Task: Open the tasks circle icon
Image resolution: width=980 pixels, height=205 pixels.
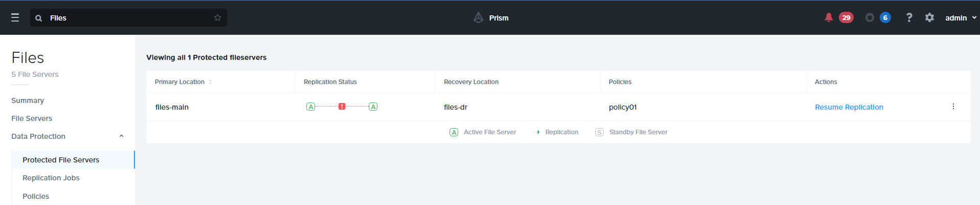Action: pos(870,17)
